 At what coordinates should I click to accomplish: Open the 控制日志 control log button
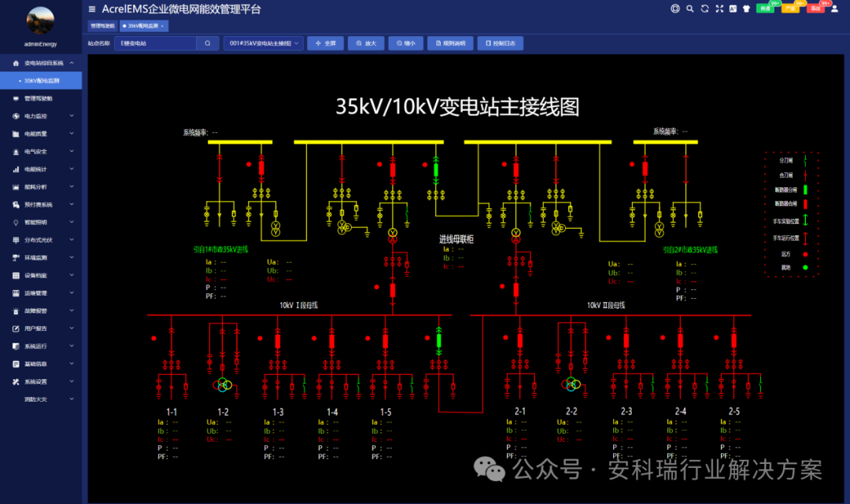click(501, 43)
